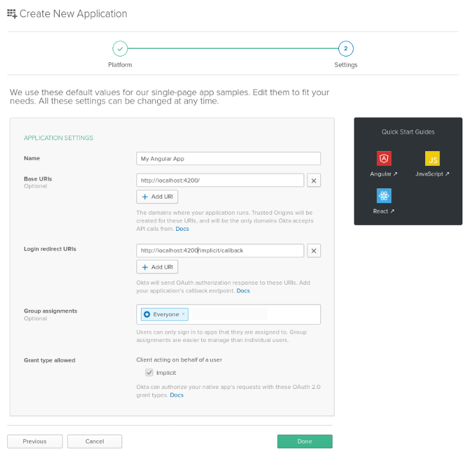The height and width of the screenshot is (459, 476).
Task: Remove the Everyone group tag
Action: (x=183, y=314)
